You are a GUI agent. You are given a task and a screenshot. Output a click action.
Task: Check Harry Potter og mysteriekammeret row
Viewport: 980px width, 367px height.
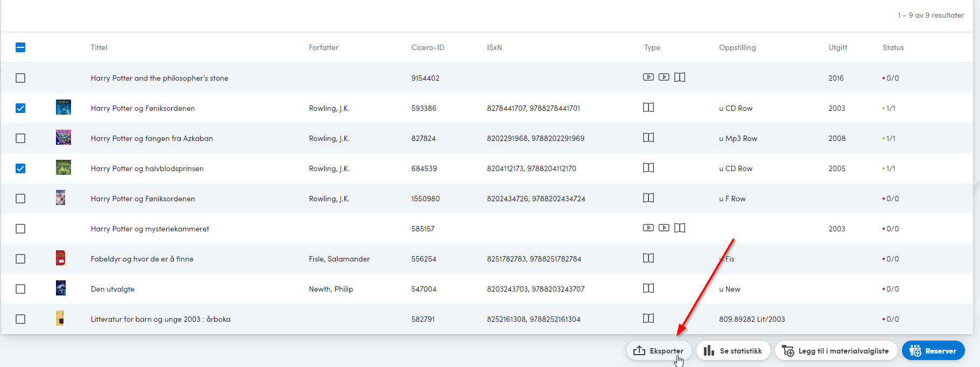[20, 229]
